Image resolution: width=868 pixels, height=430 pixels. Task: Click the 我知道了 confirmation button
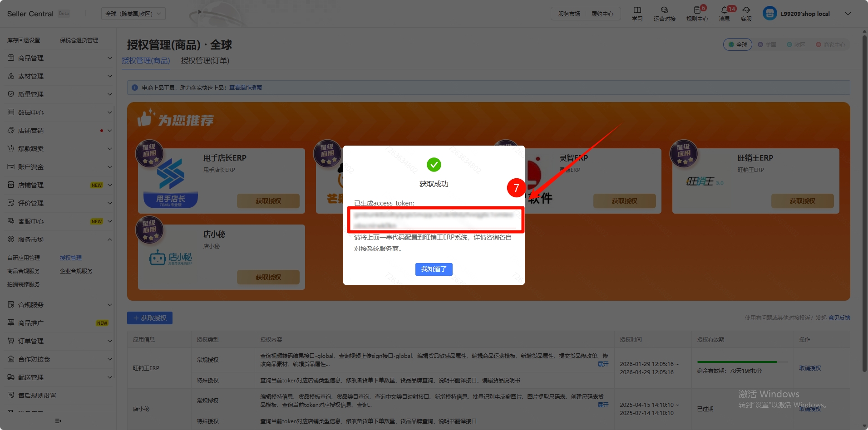pyautogui.click(x=434, y=269)
